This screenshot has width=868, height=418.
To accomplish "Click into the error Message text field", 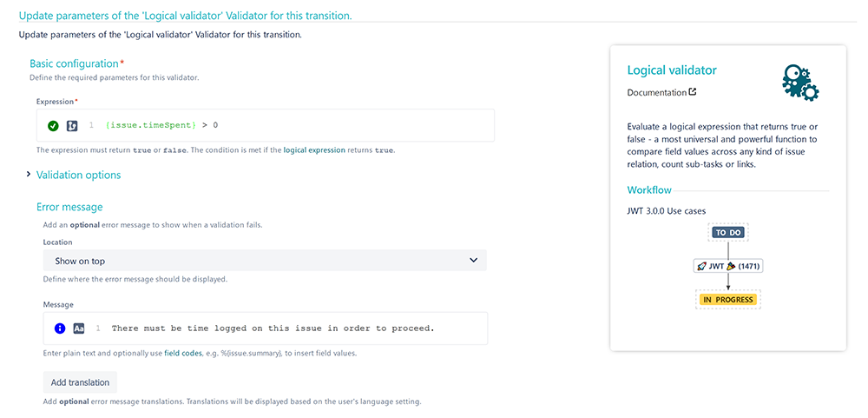I will 265,328.
